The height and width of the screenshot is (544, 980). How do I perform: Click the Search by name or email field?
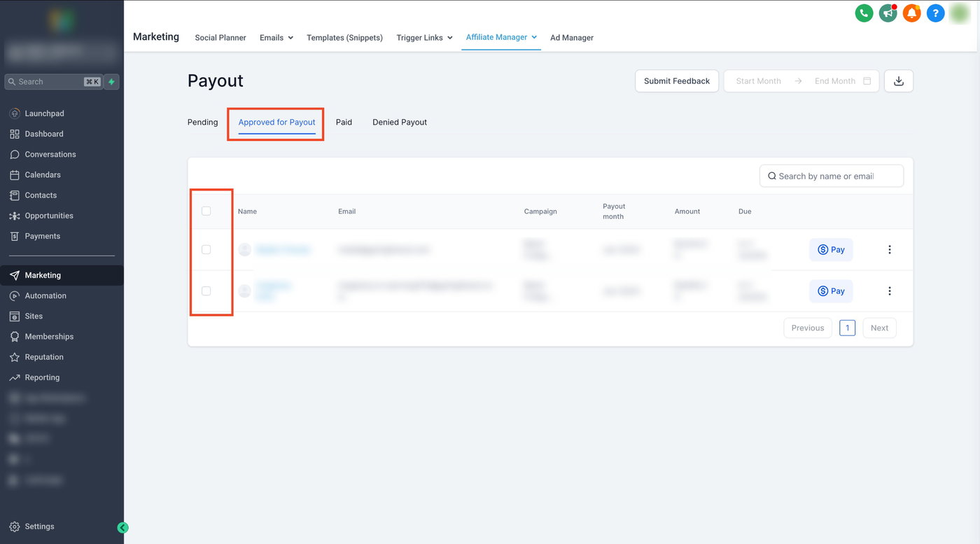coord(832,176)
